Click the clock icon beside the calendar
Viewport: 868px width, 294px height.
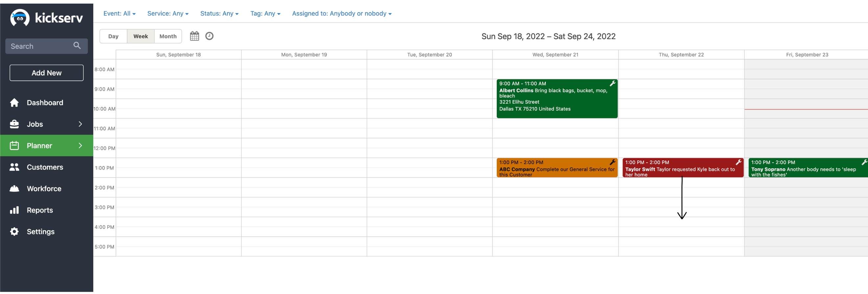pos(209,36)
